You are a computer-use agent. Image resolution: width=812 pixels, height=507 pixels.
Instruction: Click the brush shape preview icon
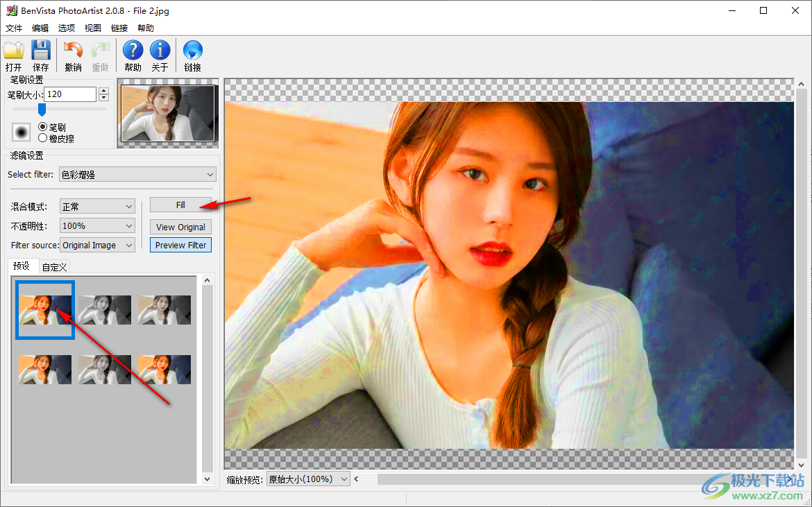click(22, 132)
